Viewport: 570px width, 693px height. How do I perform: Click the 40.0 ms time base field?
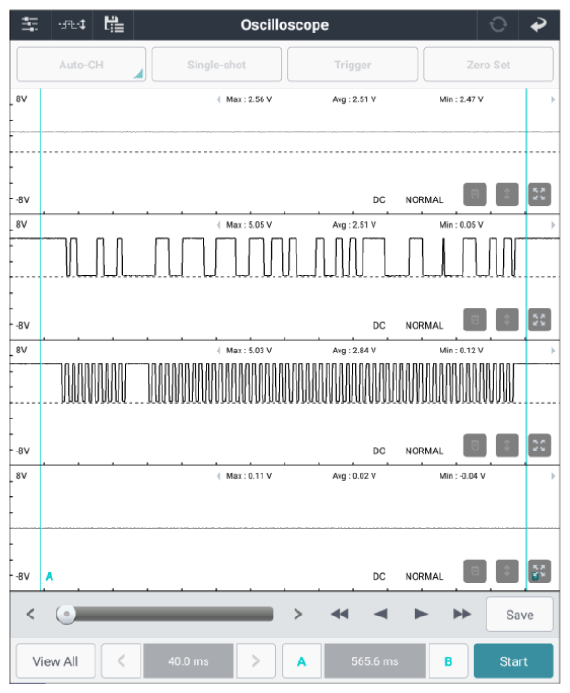tap(188, 661)
